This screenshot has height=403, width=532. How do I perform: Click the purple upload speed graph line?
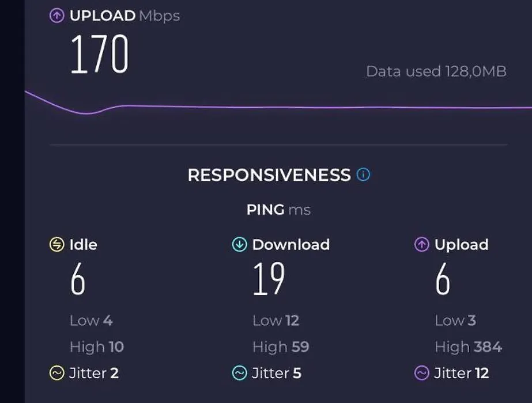(x=278, y=107)
